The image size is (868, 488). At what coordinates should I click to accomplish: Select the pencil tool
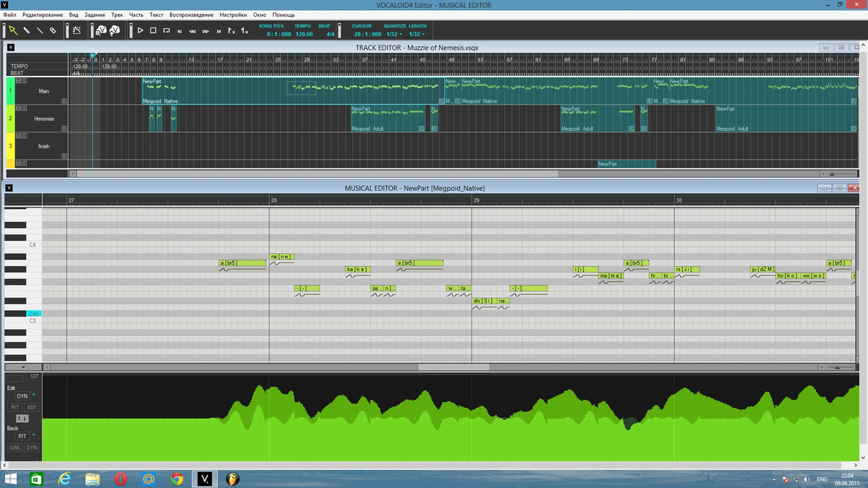tap(26, 30)
